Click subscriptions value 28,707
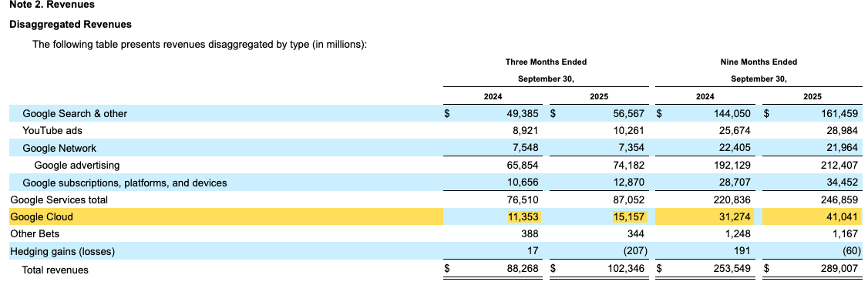Screen dimensions: 868x285 [x=735, y=182]
